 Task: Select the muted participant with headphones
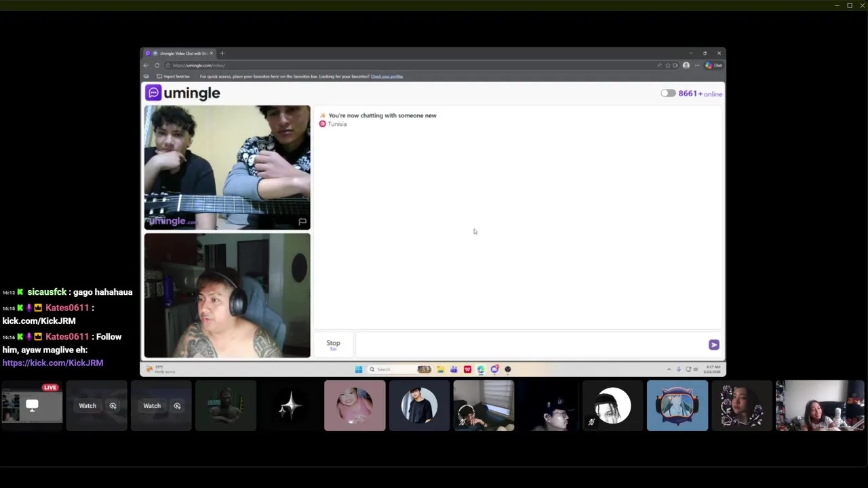pos(484,405)
